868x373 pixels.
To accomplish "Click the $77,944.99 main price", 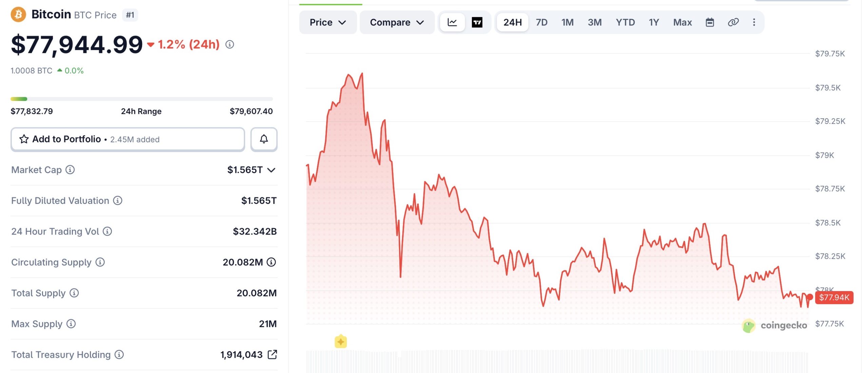I will coord(77,44).
